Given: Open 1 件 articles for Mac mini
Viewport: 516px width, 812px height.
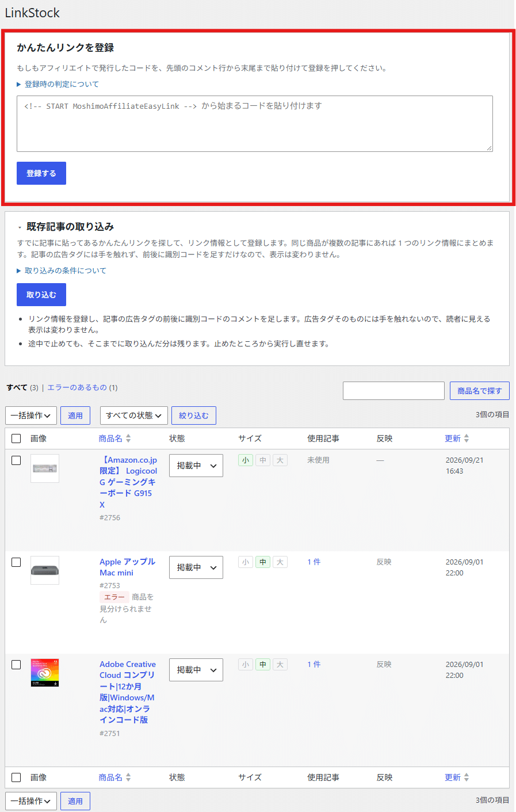Looking at the screenshot, I should coord(314,562).
